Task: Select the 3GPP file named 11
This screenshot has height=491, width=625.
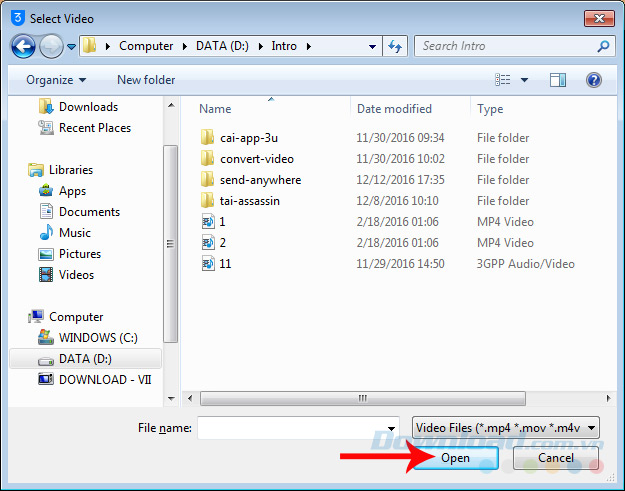Action: click(225, 264)
